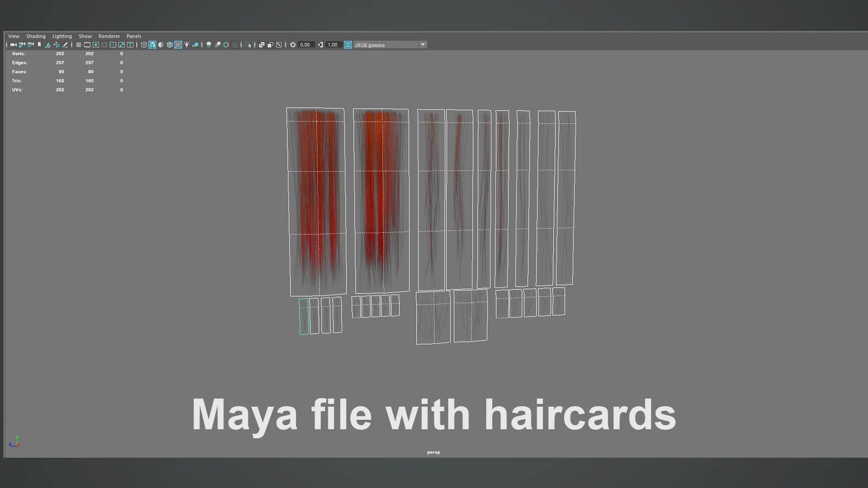Open the Renderer menu
868x488 pixels.
[x=109, y=36]
